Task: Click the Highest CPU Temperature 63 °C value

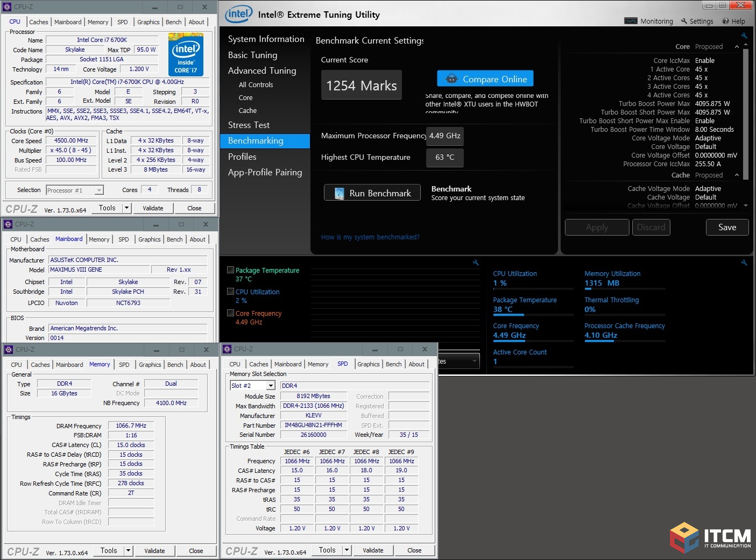Action: click(445, 157)
